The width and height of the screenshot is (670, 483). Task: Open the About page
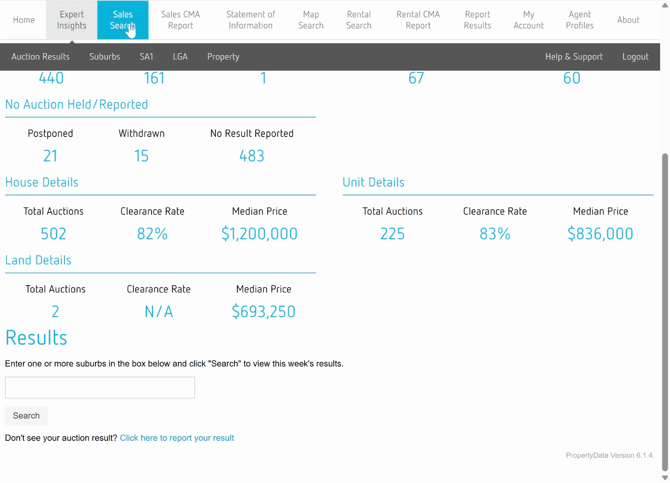tap(628, 20)
